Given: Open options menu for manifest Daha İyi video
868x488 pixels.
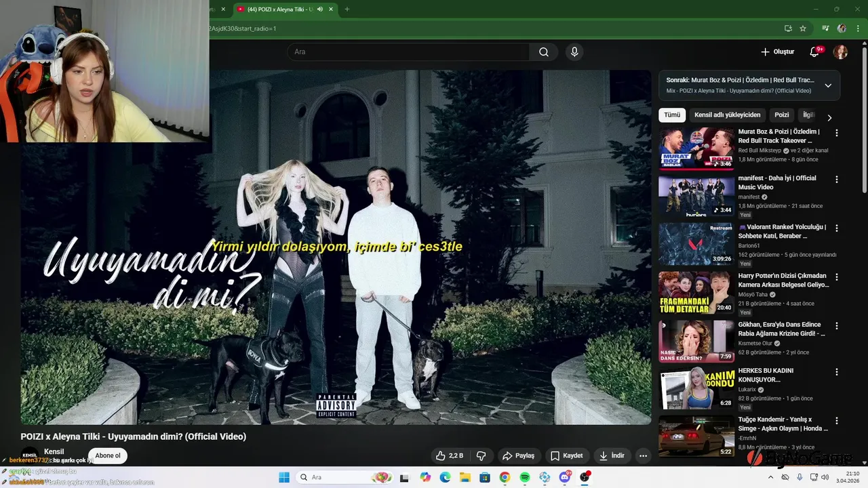Looking at the screenshot, I should [836, 179].
